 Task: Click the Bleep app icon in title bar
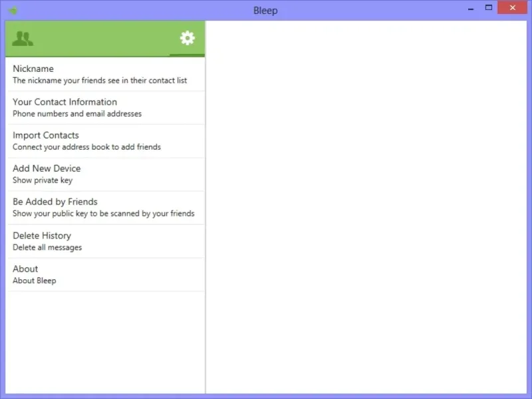click(x=13, y=10)
